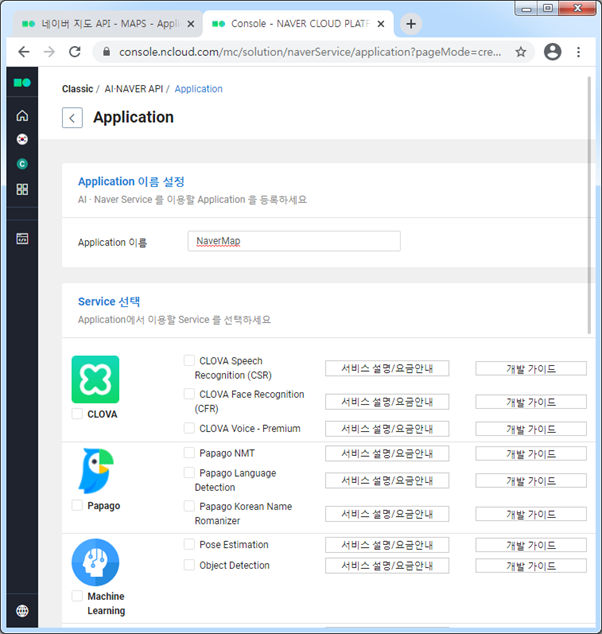The image size is (602, 634).
Task: Open the browser profile avatar
Action: (x=552, y=52)
